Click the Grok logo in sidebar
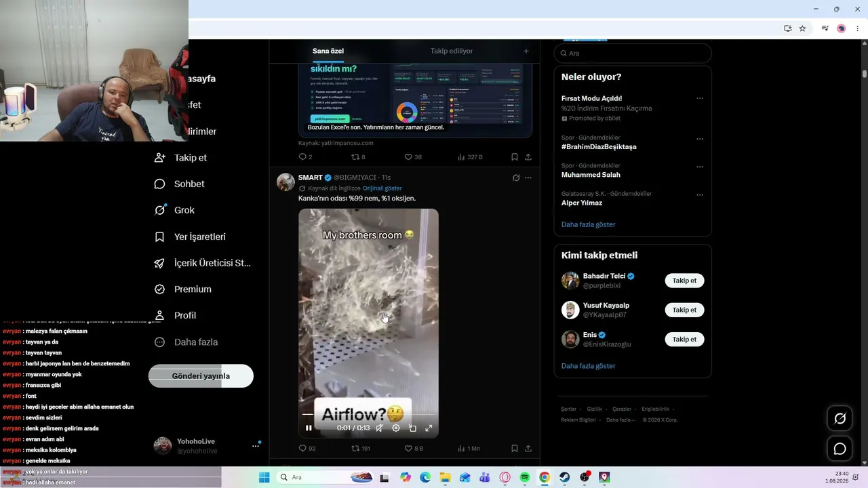This screenshot has height=488, width=868. [x=160, y=210]
